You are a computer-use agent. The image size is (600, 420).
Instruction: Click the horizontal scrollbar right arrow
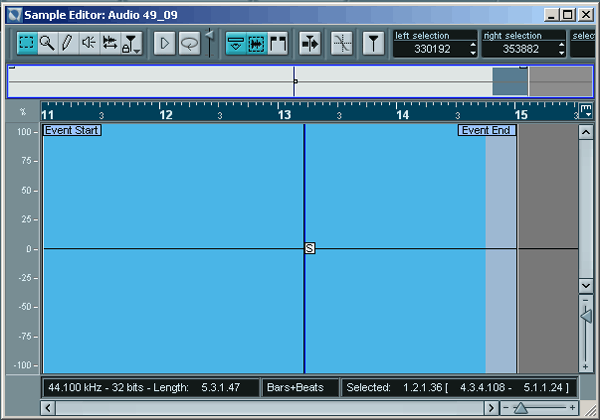(491, 408)
